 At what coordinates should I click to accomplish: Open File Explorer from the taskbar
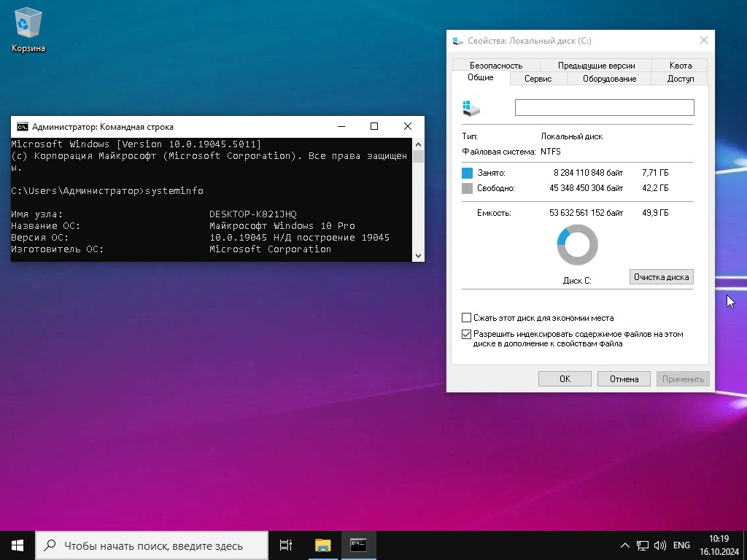[x=322, y=545]
